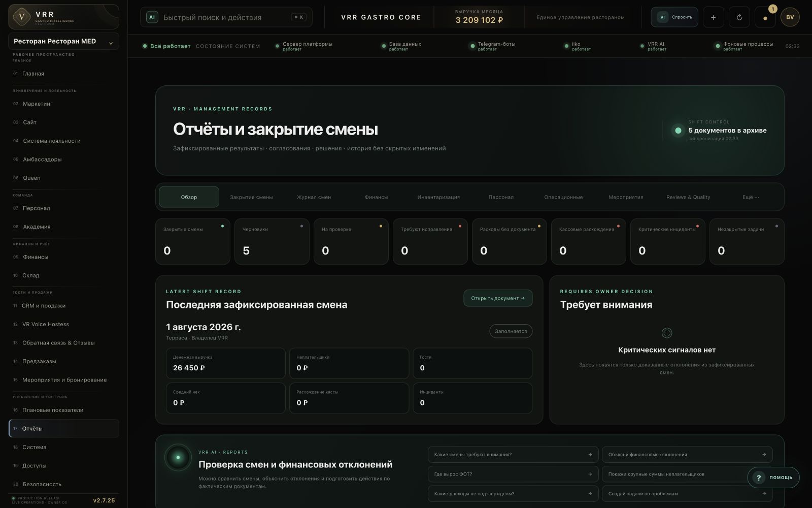Open notifications with the badge 1
812x508 pixels.
click(x=765, y=17)
